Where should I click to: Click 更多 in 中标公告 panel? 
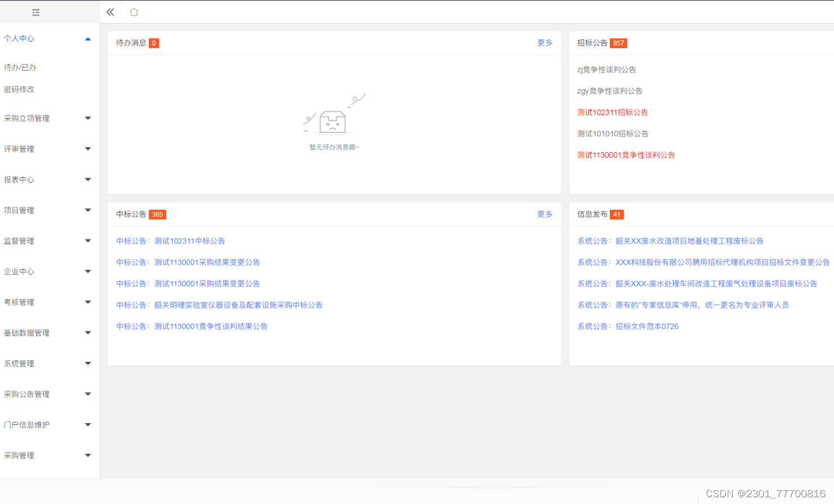click(545, 214)
